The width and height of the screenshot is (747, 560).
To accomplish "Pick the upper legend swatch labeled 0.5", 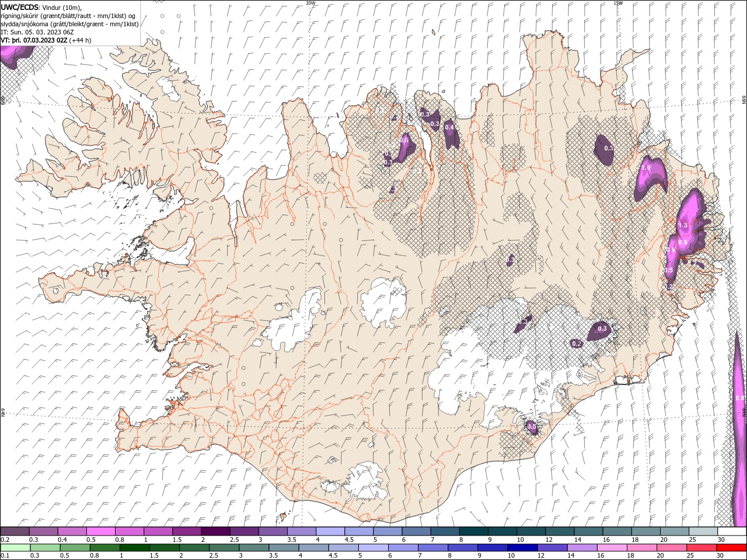I will pyautogui.click(x=100, y=531).
